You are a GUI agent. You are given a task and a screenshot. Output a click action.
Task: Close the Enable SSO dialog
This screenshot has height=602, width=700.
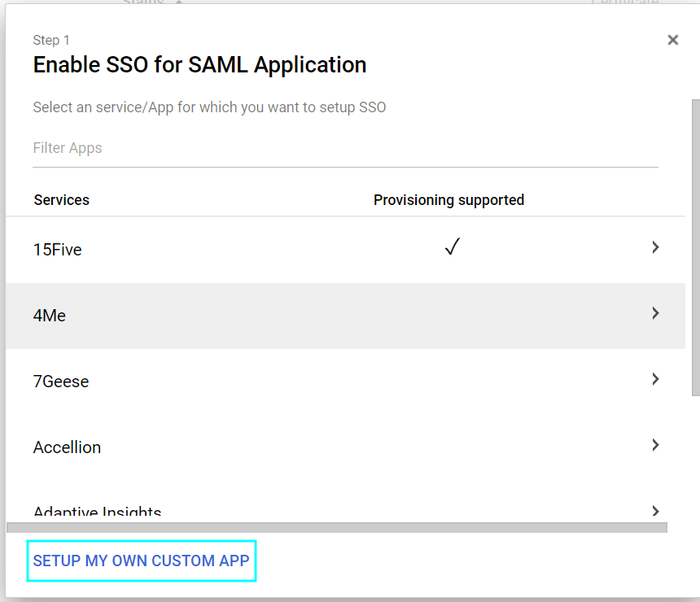[x=672, y=40]
